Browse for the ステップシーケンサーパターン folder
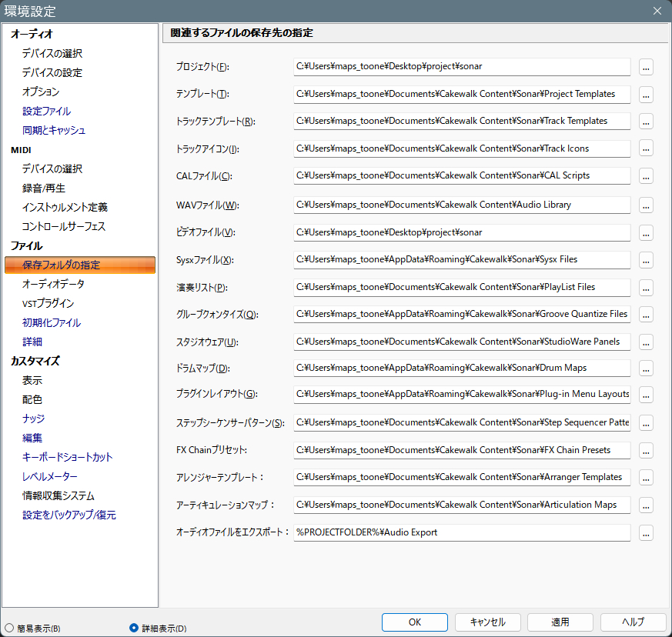672x637 pixels. [646, 423]
